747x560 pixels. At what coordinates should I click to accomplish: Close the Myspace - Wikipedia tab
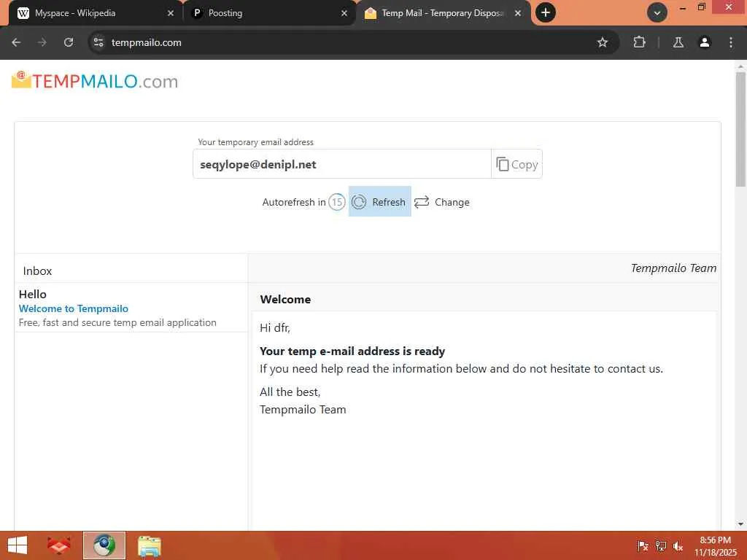171,13
